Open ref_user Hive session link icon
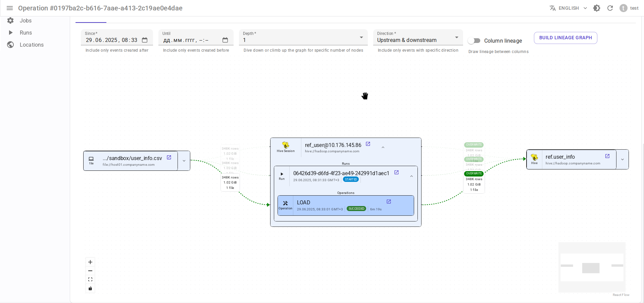Image resolution: width=644 pixels, height=303 pixels. point(368,144)
